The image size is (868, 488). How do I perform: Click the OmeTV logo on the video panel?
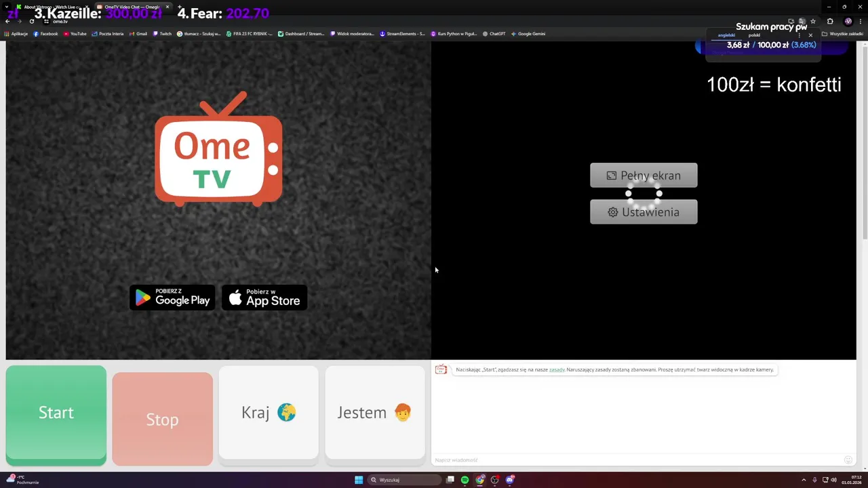click(x=218, y=149)
